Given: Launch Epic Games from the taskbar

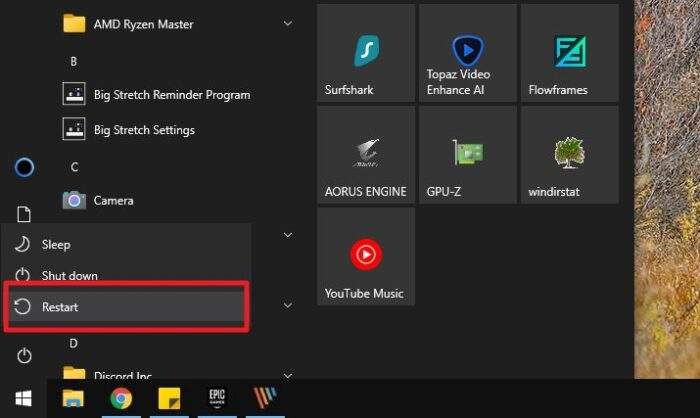Looking at the screenshot, I should point(217,398).
